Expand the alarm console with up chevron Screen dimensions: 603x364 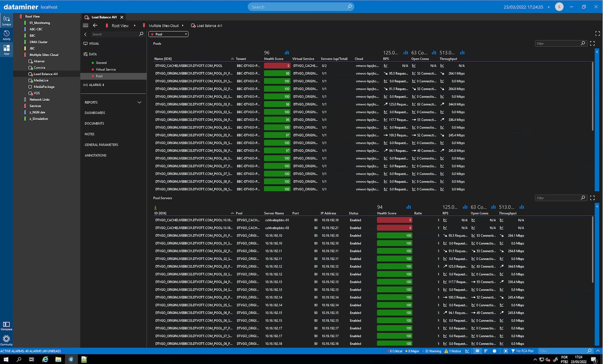598,351
